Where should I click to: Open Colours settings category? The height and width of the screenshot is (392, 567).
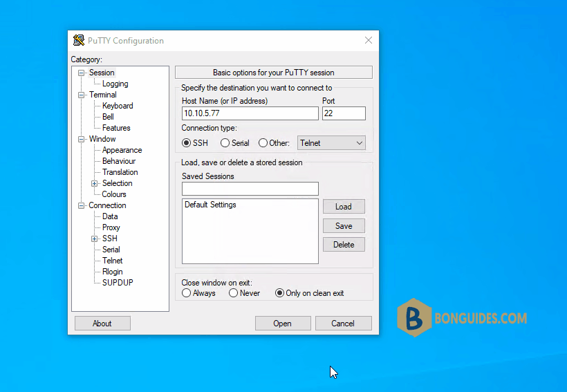pyautogui.click(x=114, y=194)
